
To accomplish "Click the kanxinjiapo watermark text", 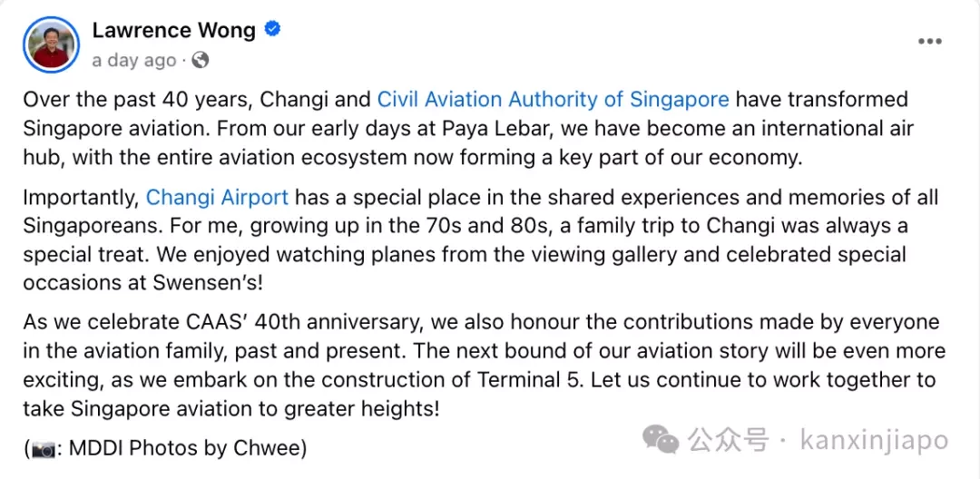I will [x=874, y=441].
